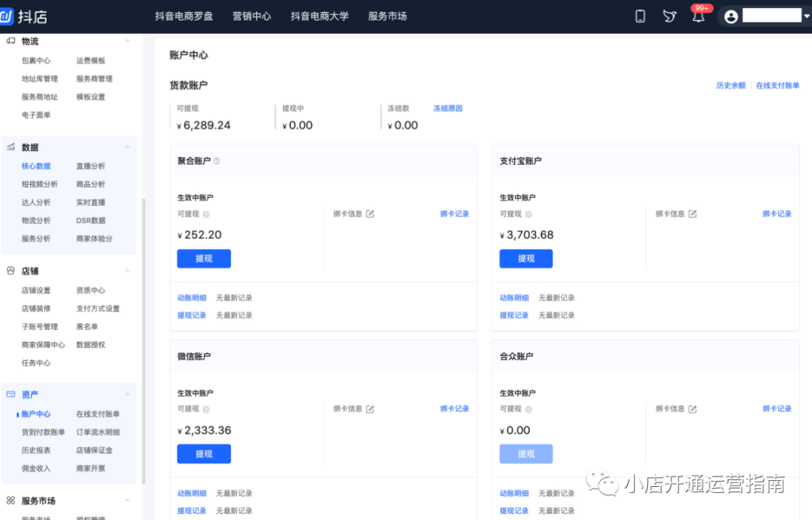The width and height of the screenshot is (812, 520).
Task: View 提现记录 in 支付宝账户 card
Action: 514,315
